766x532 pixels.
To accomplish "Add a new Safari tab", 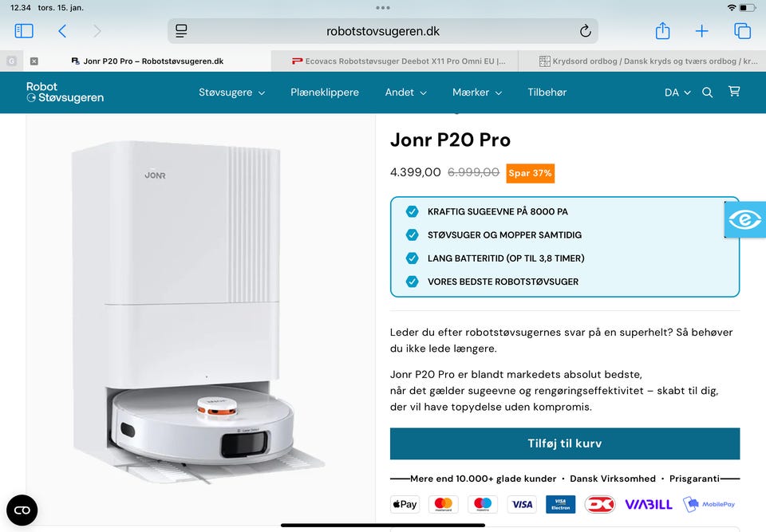I will point(701,31).
